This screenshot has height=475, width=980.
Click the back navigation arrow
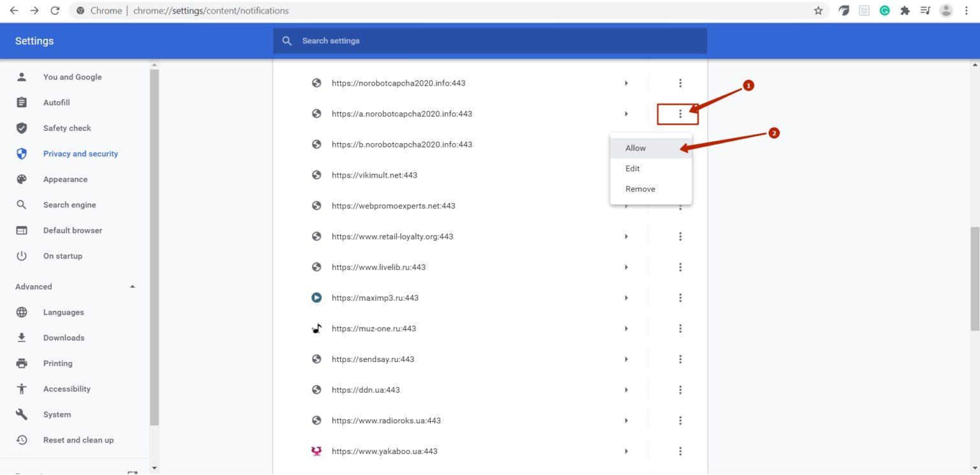coord(14,11)
